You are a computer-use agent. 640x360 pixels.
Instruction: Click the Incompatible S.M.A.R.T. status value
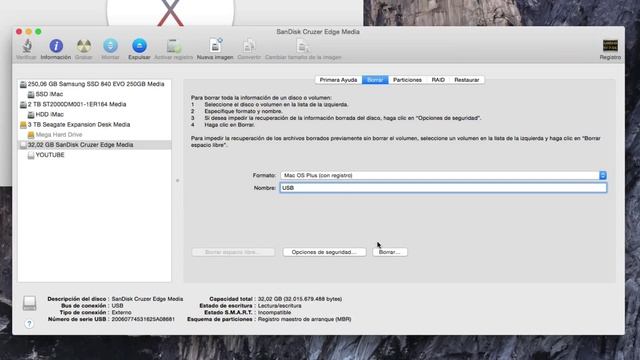tap(274, 313)
